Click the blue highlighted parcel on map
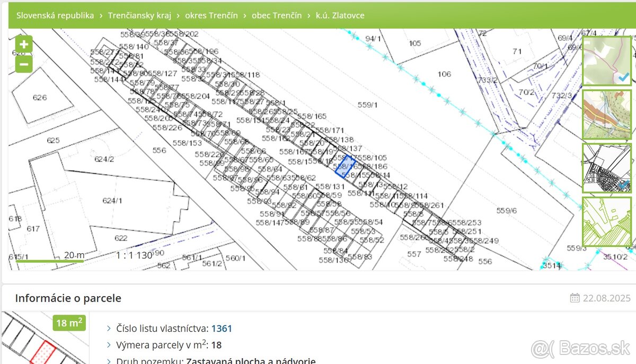Viewport: 636px width, 364px height. (x=345, y=166)
